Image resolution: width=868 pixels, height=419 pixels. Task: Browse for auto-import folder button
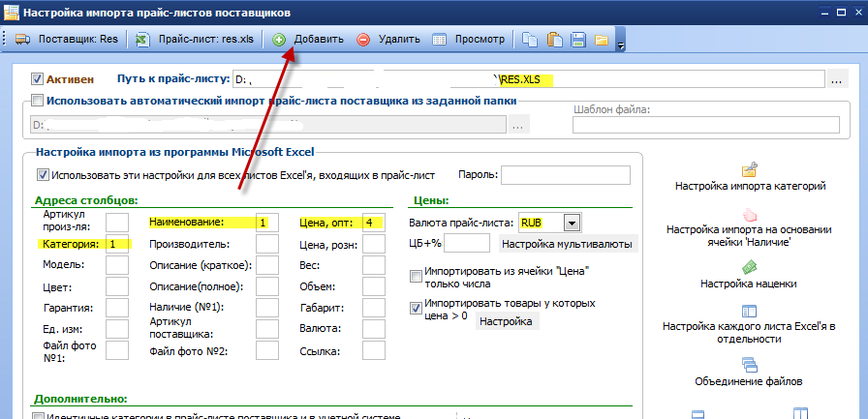tap(517, 126)
